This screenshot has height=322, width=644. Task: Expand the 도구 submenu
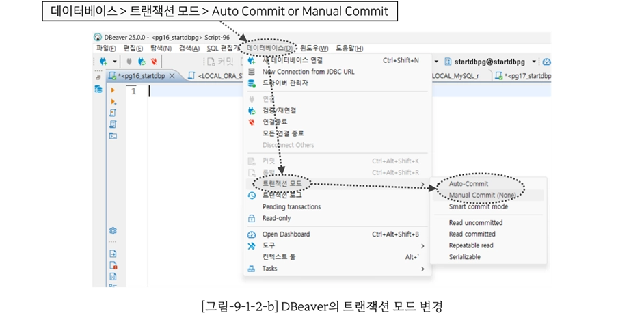(337, 245)
